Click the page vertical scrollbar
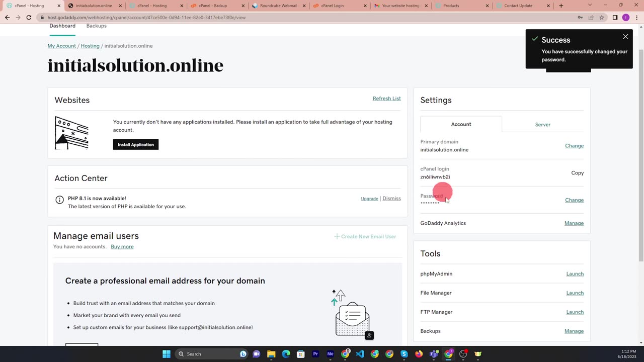Image resolution: width=644 pixels, height=362 pixels. click(x=640, y=156)
